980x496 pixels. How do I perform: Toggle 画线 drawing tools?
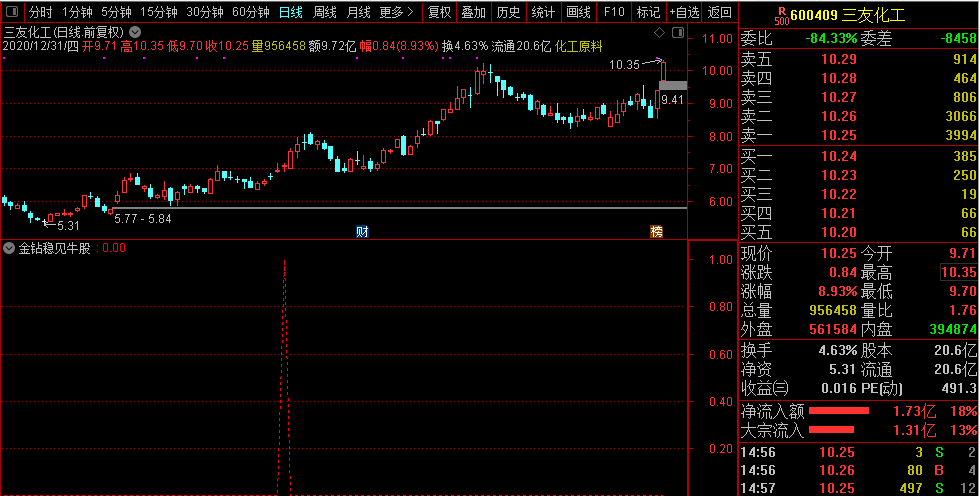[578, 12]
